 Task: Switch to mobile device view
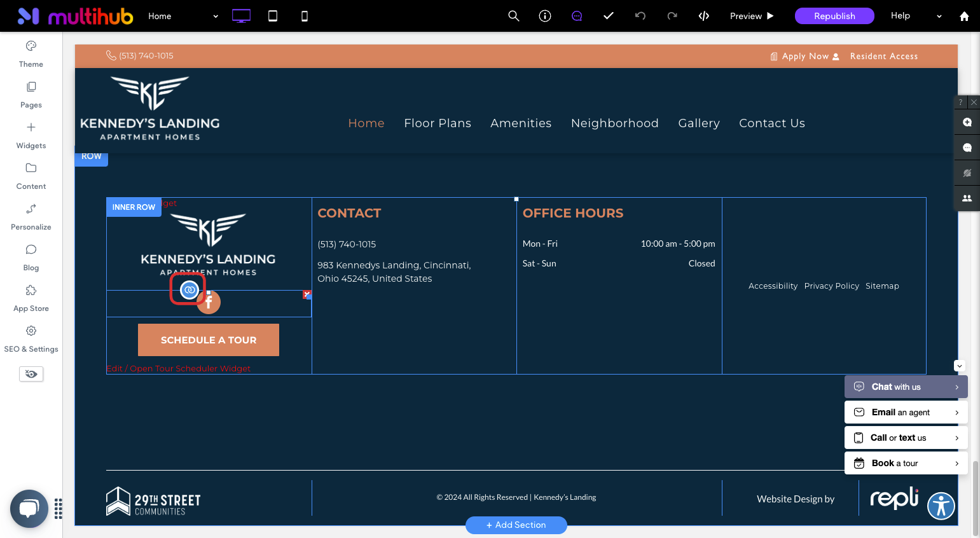[305, 16]
